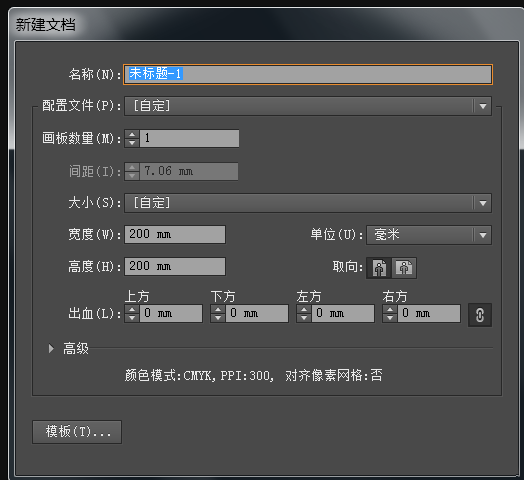Click the 取向 orientation label

(x=348, y=267)
